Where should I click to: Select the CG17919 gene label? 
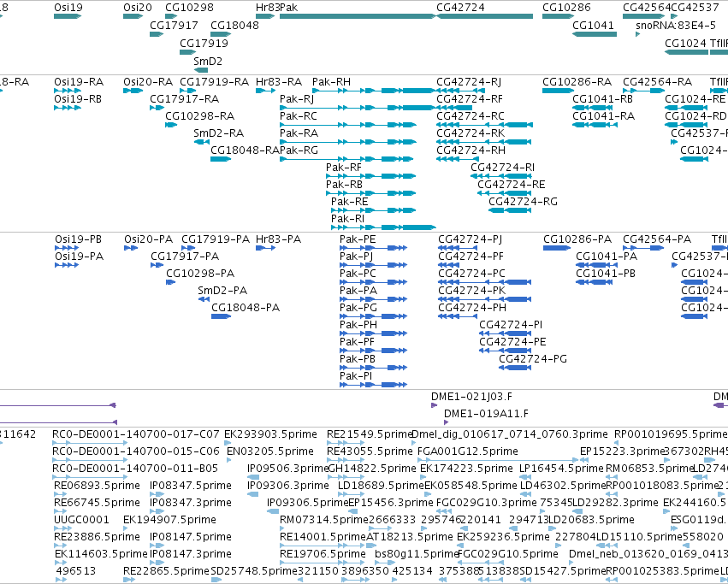click(x=204, y=43)
